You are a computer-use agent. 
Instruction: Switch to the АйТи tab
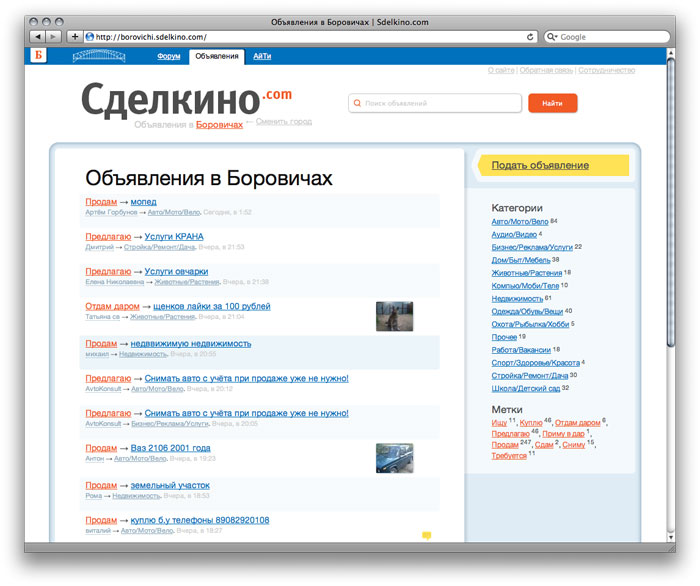coord(262,57)
